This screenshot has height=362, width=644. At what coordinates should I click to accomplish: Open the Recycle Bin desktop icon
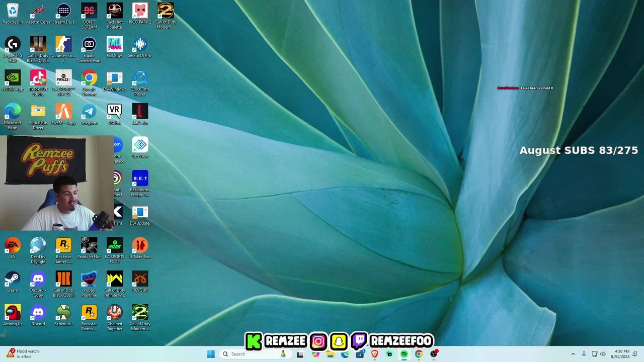13,14
